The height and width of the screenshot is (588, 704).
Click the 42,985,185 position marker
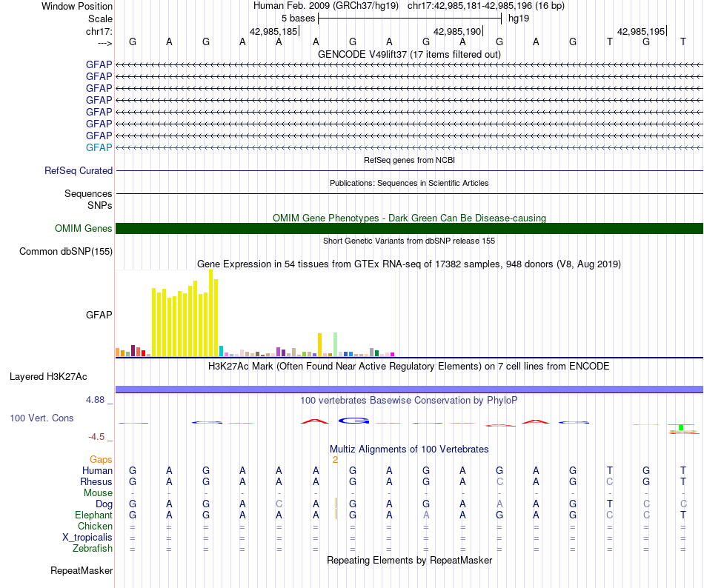[273, 31]
